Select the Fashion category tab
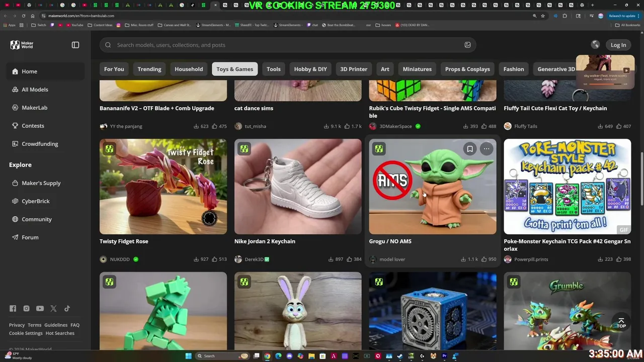This screenshot has height=362, width=644. [x=514, y=69]
